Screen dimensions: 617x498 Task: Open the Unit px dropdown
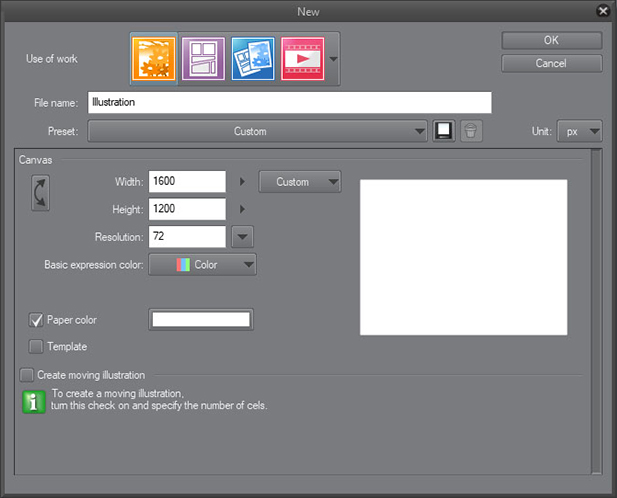click(580, 131)
